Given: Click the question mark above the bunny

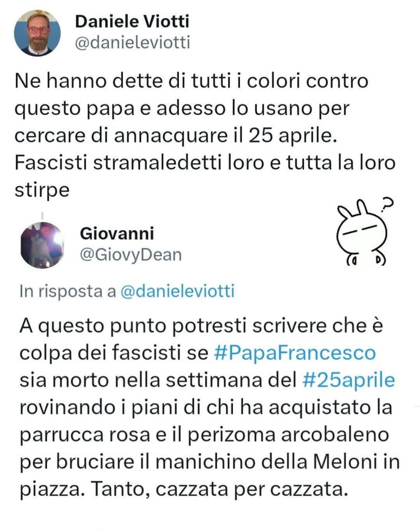Looking at the screenshot, I should click(388, 203).
